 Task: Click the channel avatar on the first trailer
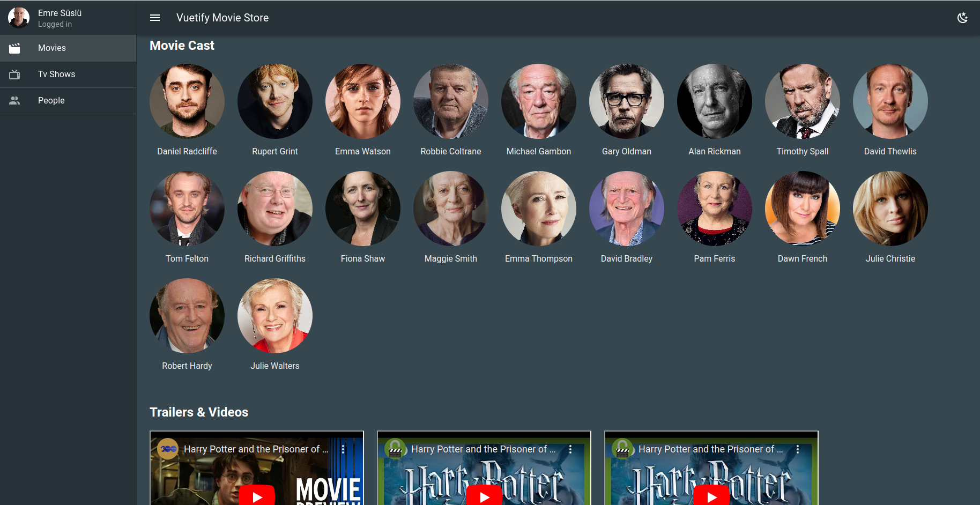(x=167, y=449)
